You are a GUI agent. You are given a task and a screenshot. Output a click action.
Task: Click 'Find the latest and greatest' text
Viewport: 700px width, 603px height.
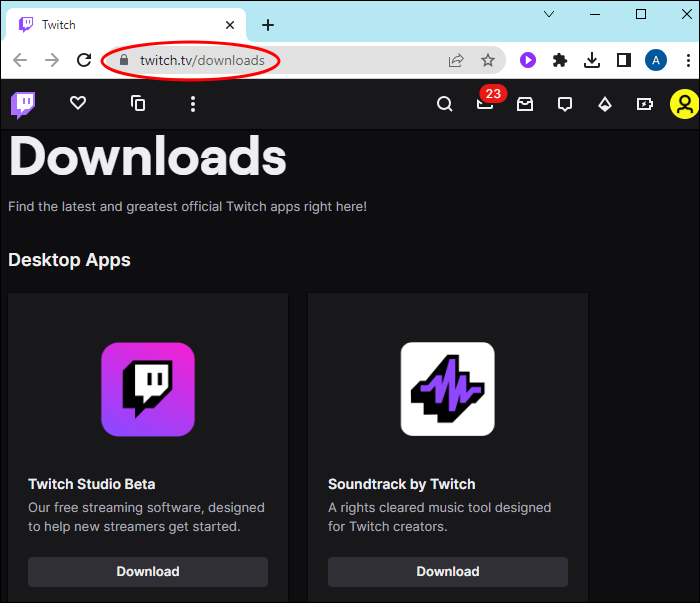pos(188,207)
